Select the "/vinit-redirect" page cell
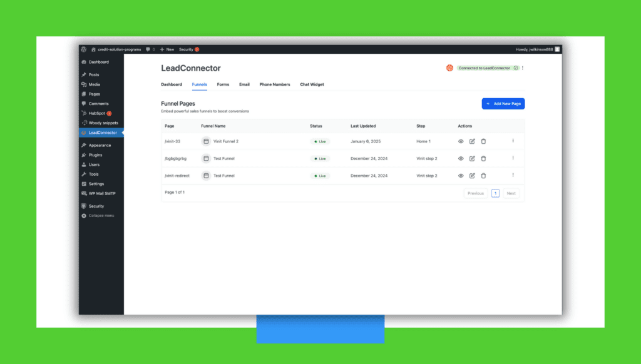The width and height of the screenshot is (641, 364). [177, 176]
